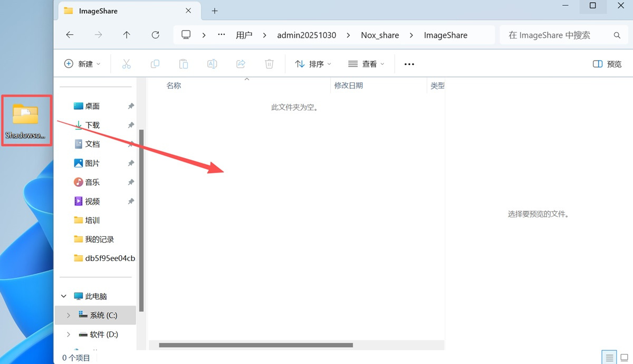The height and width of the screenshot is (364, 633).
Task: Open the 排序 sort dropdown
Action: (313, 64)
